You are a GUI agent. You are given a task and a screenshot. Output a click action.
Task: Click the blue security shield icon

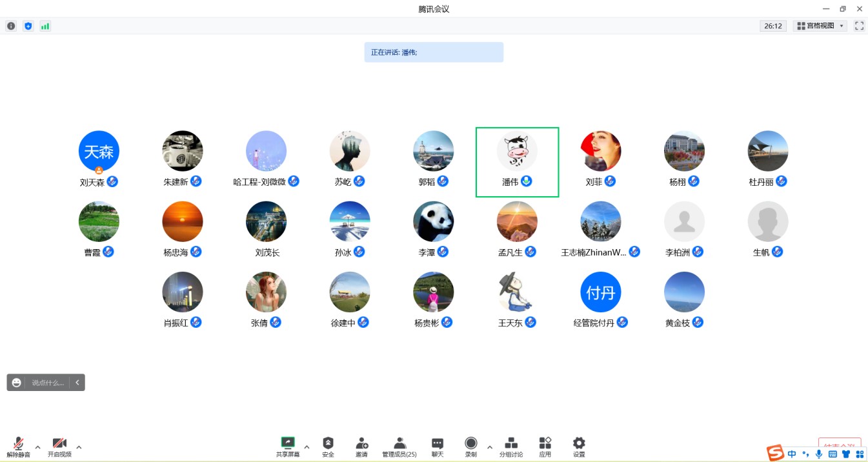point(28,26)
